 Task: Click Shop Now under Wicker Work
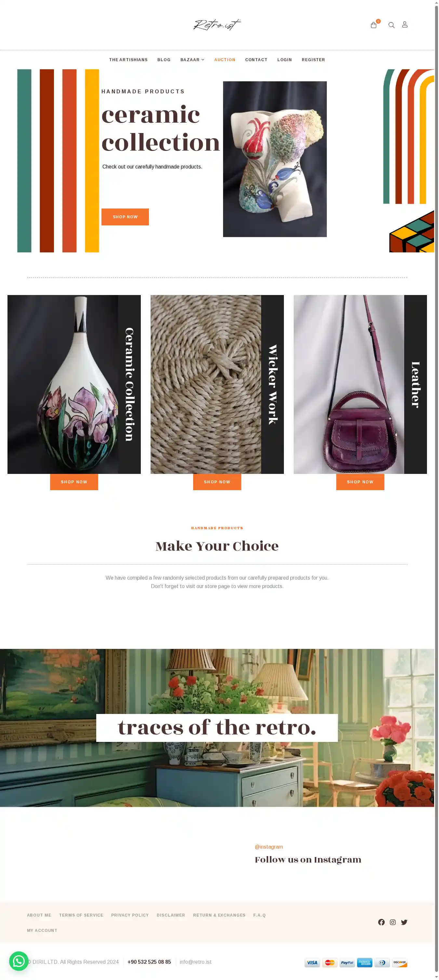coord(217,482)
